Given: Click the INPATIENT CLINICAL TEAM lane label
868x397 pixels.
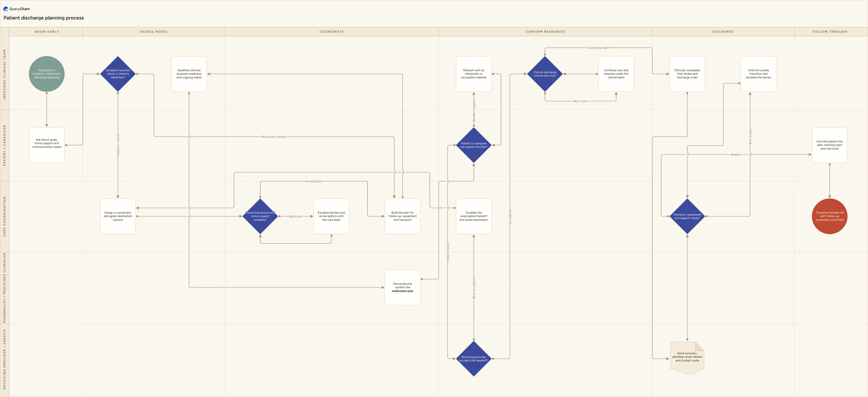Looking at the screenshot, I should [4, 74].
